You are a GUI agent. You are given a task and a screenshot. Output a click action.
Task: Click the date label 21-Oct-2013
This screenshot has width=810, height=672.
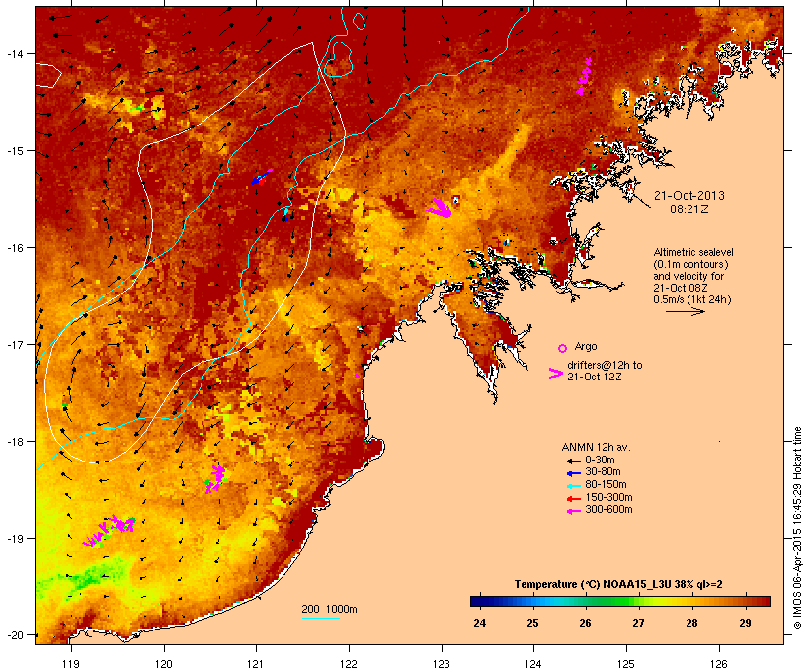point(689,196)
